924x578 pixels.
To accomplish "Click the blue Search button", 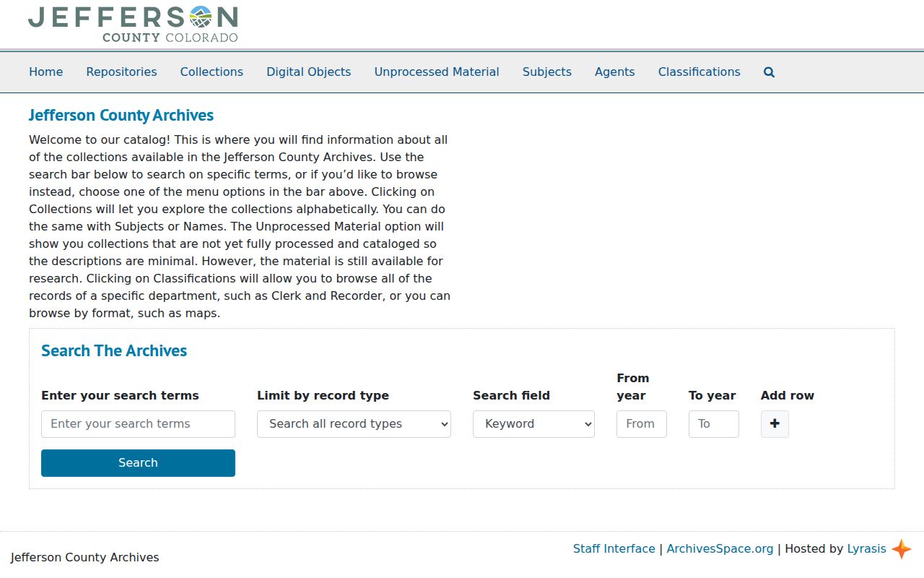I will pyautogui.click(x=138, y=463).
